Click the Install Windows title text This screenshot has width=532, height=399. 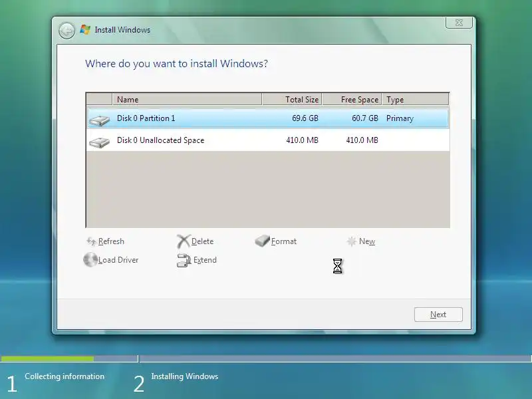pyautogui.click(x=122, y=30)
